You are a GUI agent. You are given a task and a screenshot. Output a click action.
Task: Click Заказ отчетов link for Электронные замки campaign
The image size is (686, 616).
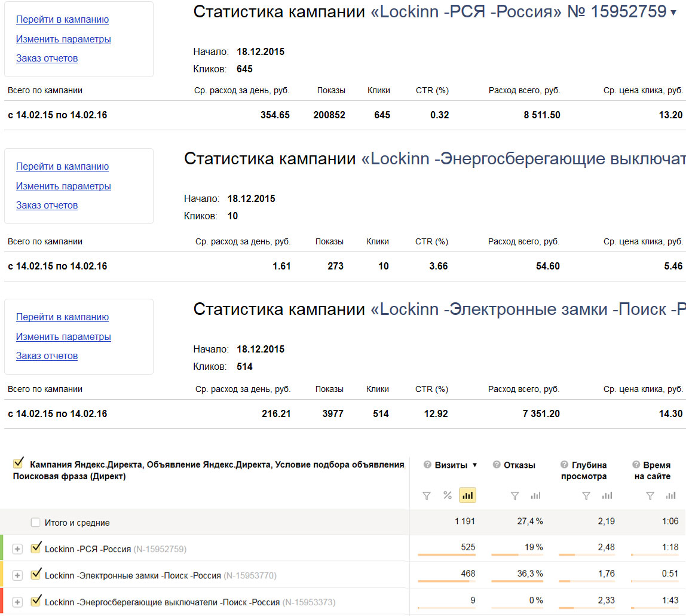[47, 355]
